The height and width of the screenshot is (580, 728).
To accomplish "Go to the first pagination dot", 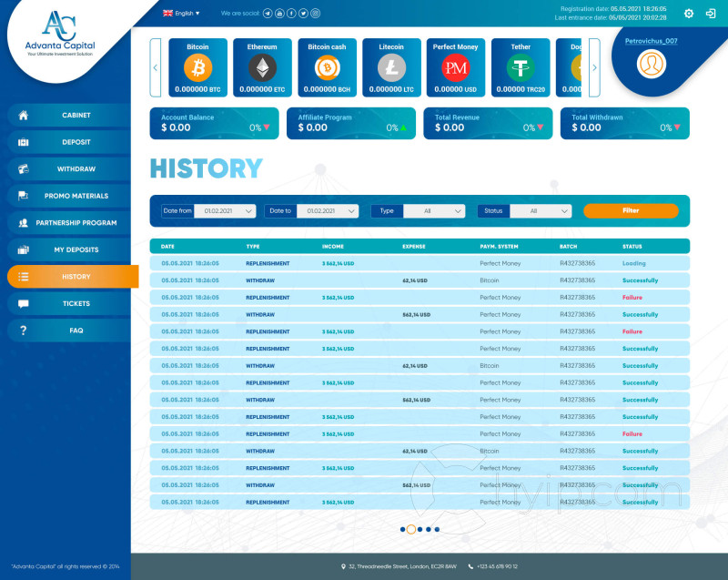I will coord(402,529).
